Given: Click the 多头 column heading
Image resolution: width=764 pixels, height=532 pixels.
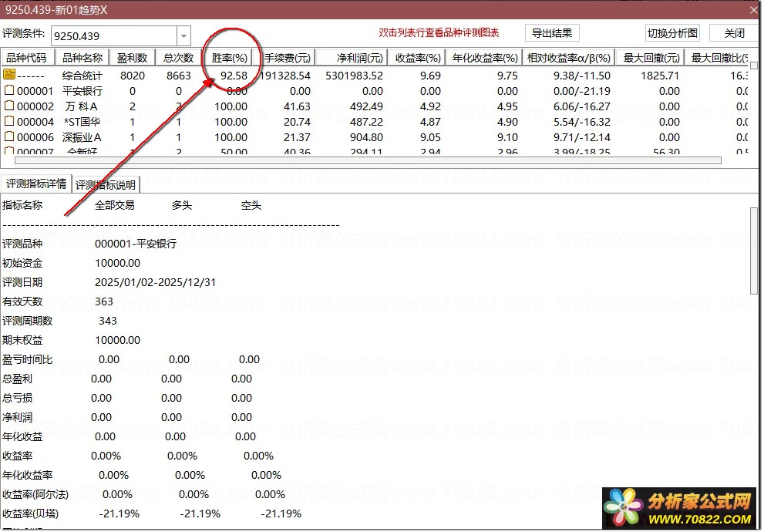Looking at the screenshot, I should click(182, 205).
